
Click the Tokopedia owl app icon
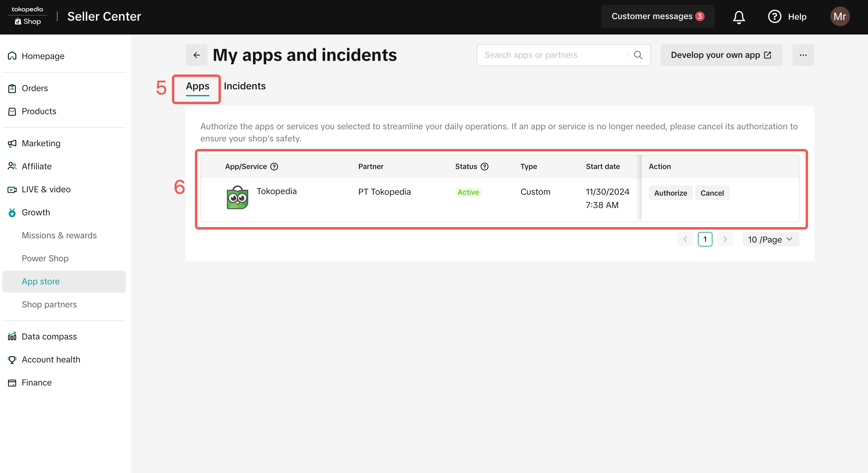[x=237, y=197]
